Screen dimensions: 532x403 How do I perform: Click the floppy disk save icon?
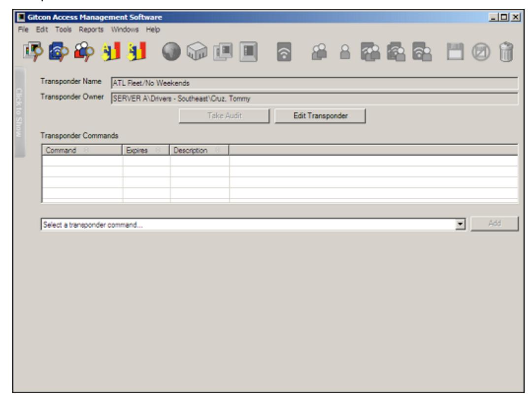[x=455, y=52]
